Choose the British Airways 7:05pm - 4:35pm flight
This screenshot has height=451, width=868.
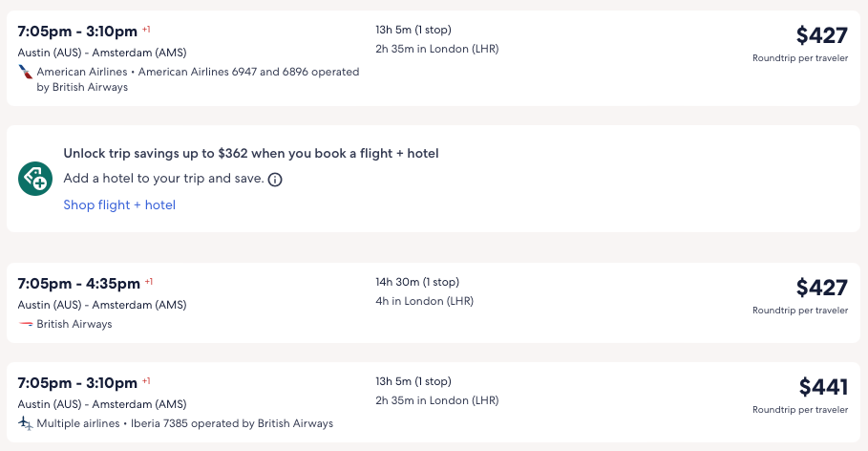pos(79,283)
